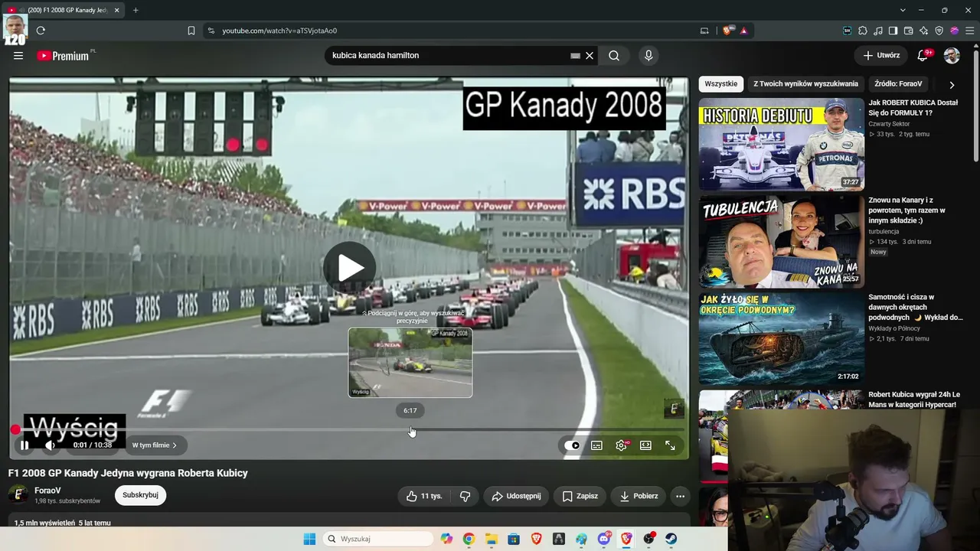Create new content with Utwórz button
Image resolution: width=980 pixels, height=551 pixels.
click(x=881, y=56)
